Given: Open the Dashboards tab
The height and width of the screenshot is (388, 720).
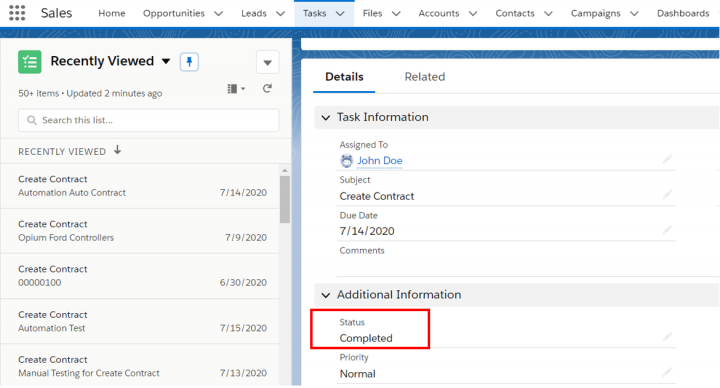Looking at the screenshot, I should pyautogui.click(x=683, y=13).
